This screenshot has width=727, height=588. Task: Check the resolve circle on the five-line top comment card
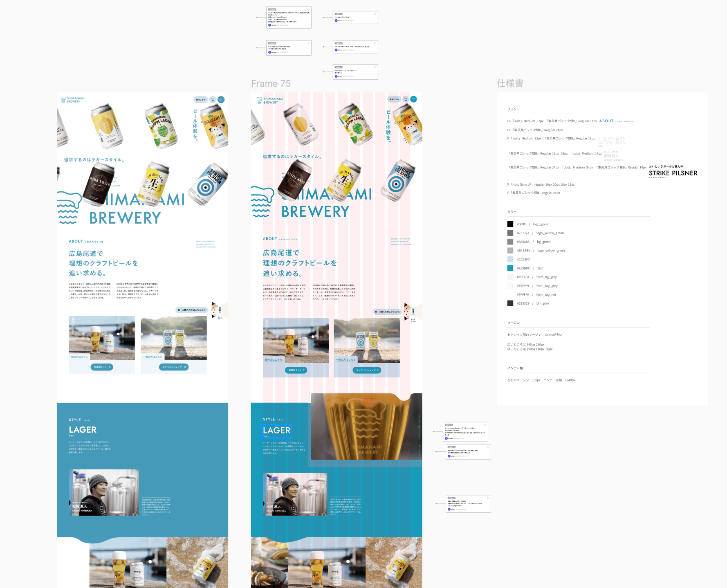pyautogui.click(x=308, y=9)
